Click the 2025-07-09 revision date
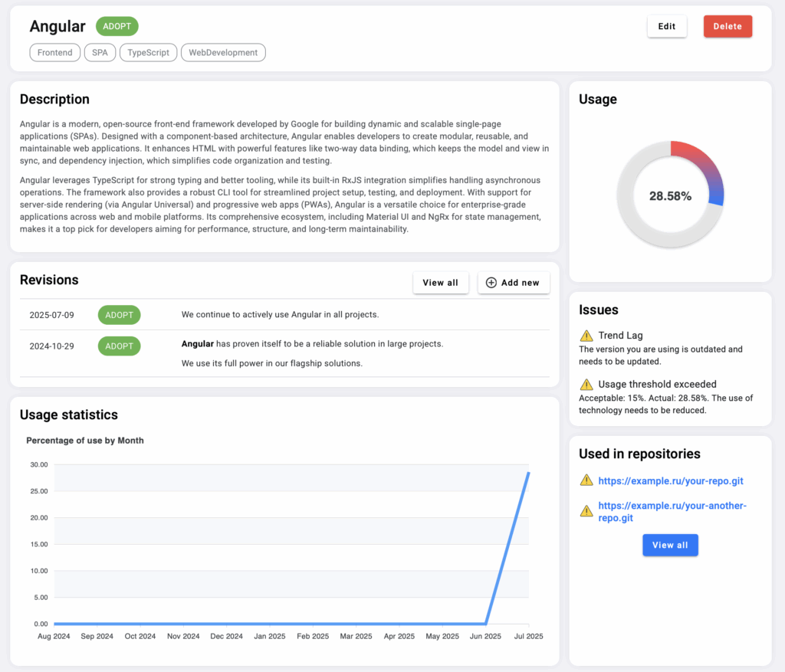 (x=51, y=315)
